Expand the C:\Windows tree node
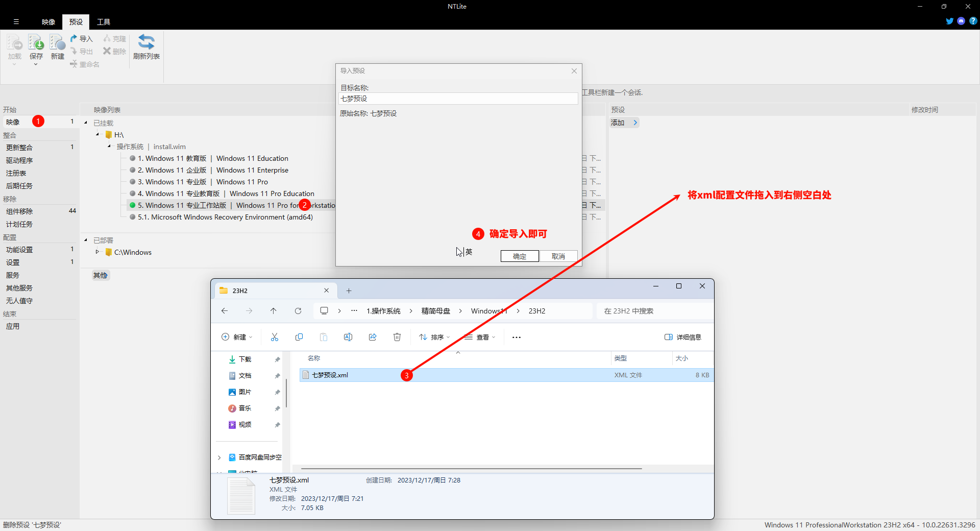 click(97, 252)
